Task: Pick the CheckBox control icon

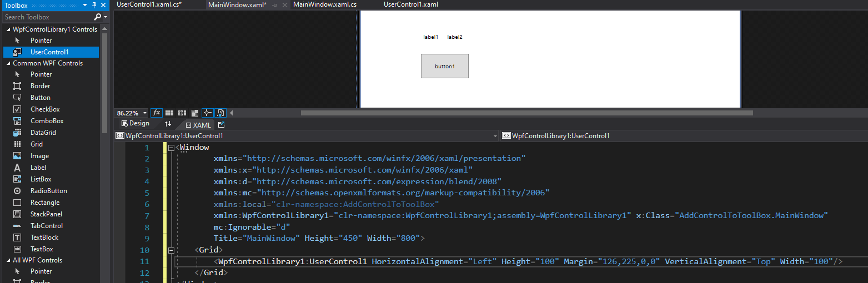Action: pyautogui.click(x=17, y=109)
